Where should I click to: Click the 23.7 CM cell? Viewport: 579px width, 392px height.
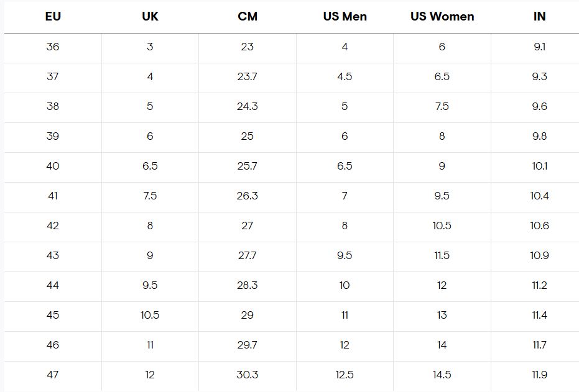click(248, 76)
